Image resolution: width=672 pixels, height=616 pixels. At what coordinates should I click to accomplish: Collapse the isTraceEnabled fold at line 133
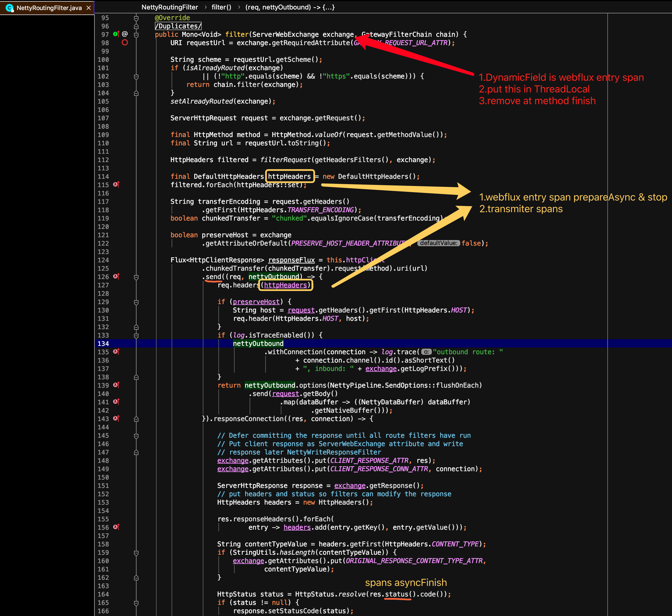point(136,336)
